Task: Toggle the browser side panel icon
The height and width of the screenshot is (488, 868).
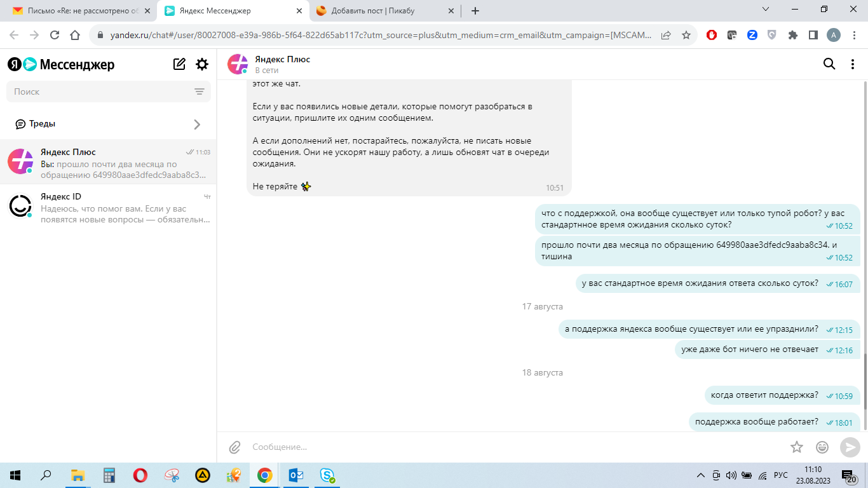Action: [813, 36]
